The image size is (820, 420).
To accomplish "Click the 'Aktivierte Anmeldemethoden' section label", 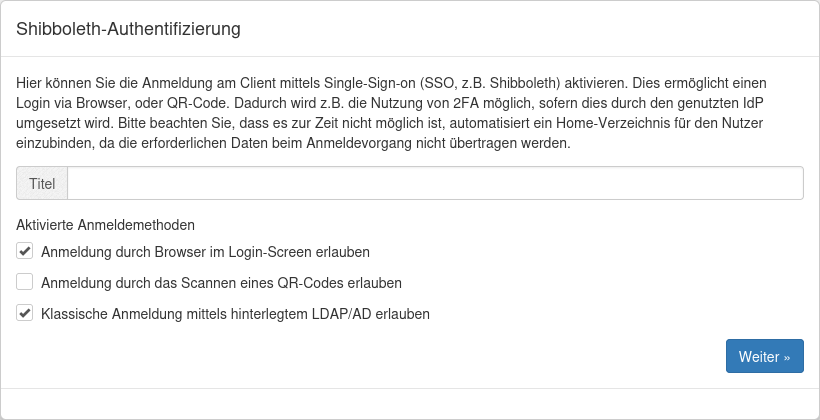I will coord(105,225).
